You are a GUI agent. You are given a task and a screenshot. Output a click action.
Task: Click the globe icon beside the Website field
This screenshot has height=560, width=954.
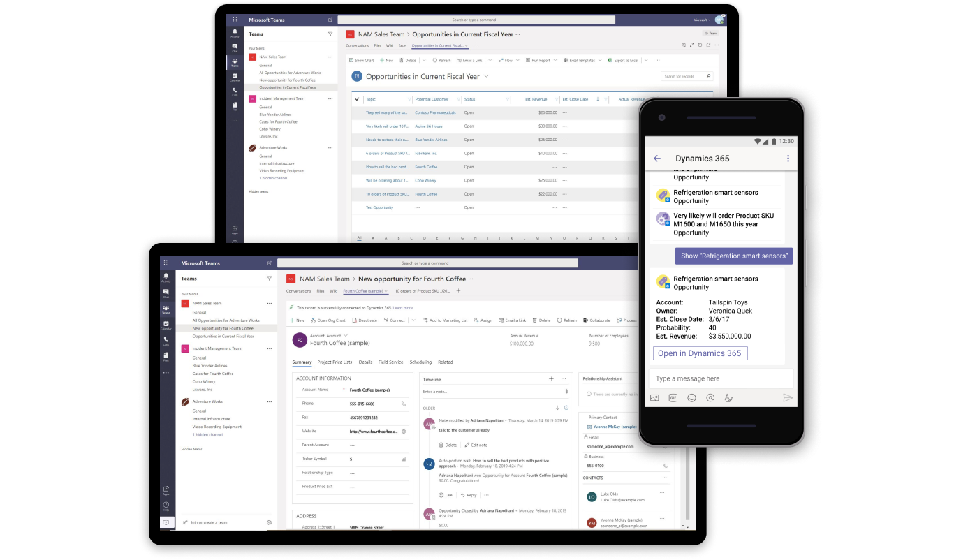[404, 432]
